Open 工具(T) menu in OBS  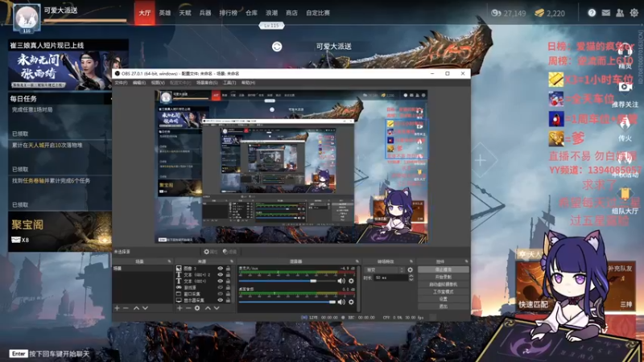[229, 83]
